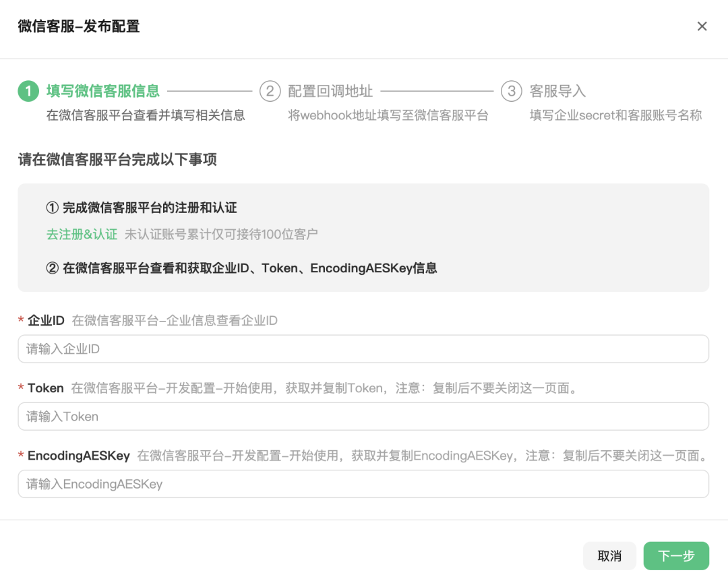This screenshot has width=728, height=583.
Task: Open the 去注册&认证 link
Action: [x=82, y=235]
